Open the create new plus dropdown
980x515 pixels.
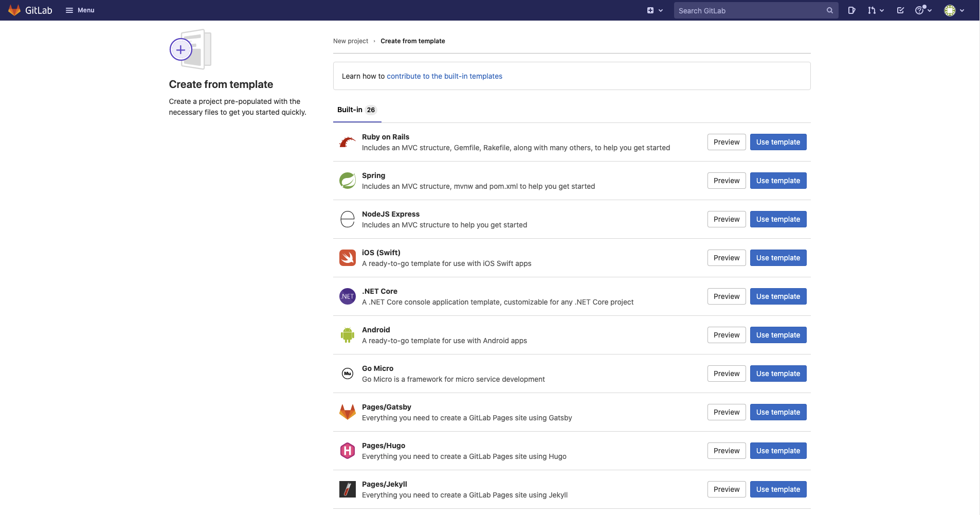655,10
